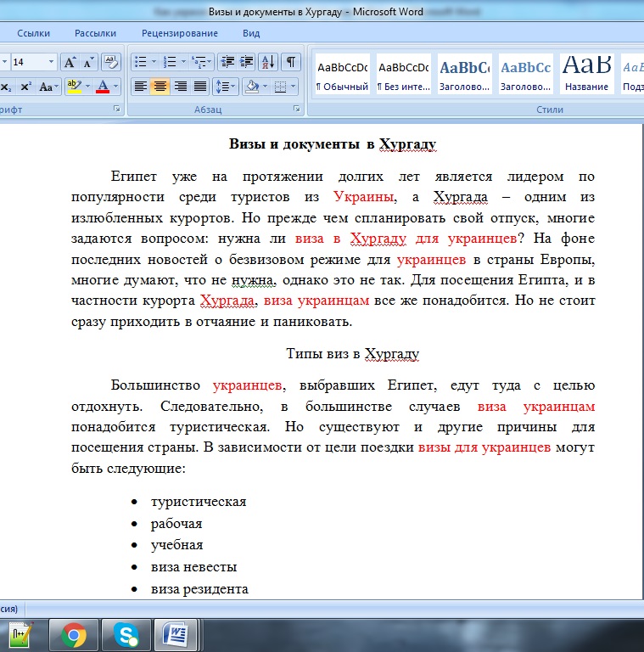
Task: Apply the Обычный style
Action: (x=342, y=75)
